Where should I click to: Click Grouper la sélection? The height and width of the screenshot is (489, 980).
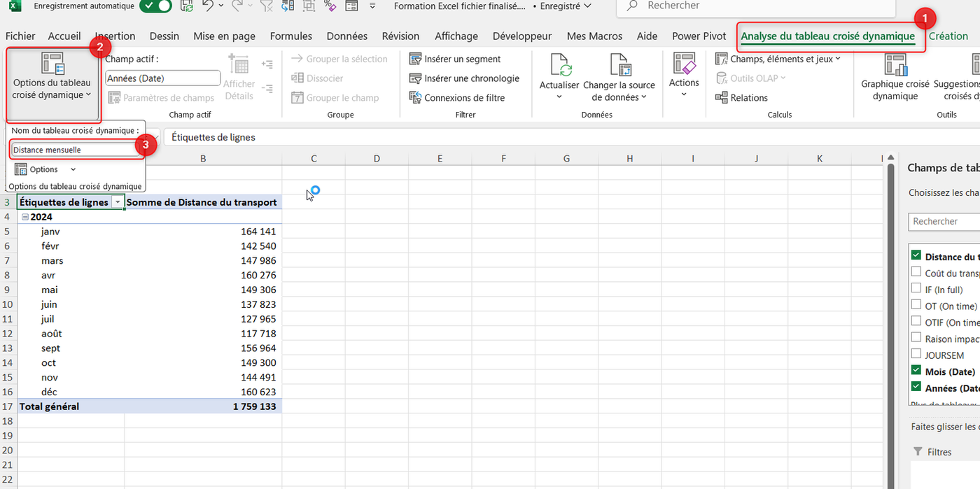click(x=339, y=59)
